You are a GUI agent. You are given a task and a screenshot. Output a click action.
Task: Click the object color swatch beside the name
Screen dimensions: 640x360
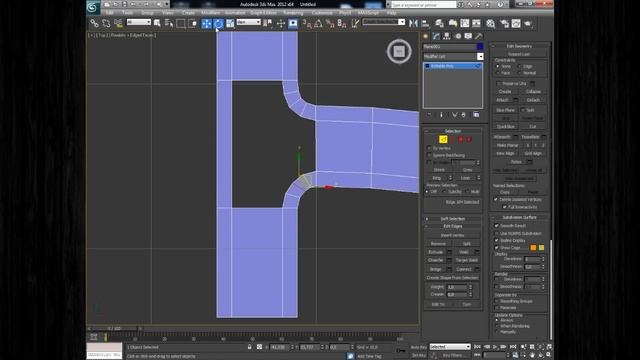point(480,47)
